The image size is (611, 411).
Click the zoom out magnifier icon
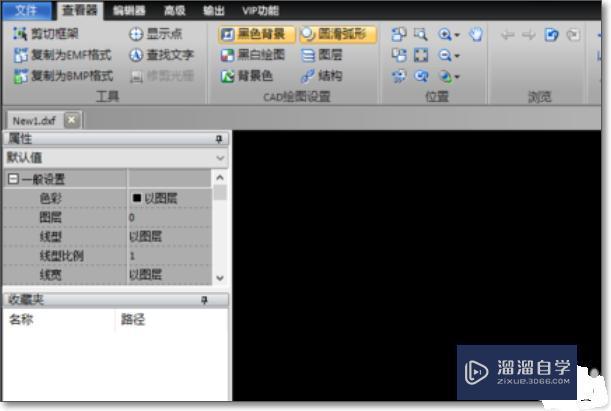(x=445, y=55)
